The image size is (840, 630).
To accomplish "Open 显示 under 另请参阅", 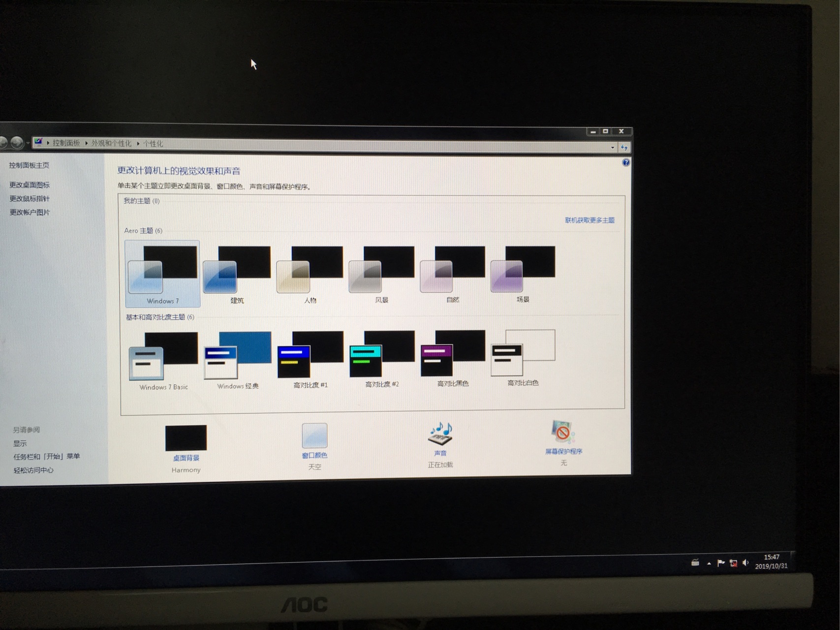I will coord(20,443).
